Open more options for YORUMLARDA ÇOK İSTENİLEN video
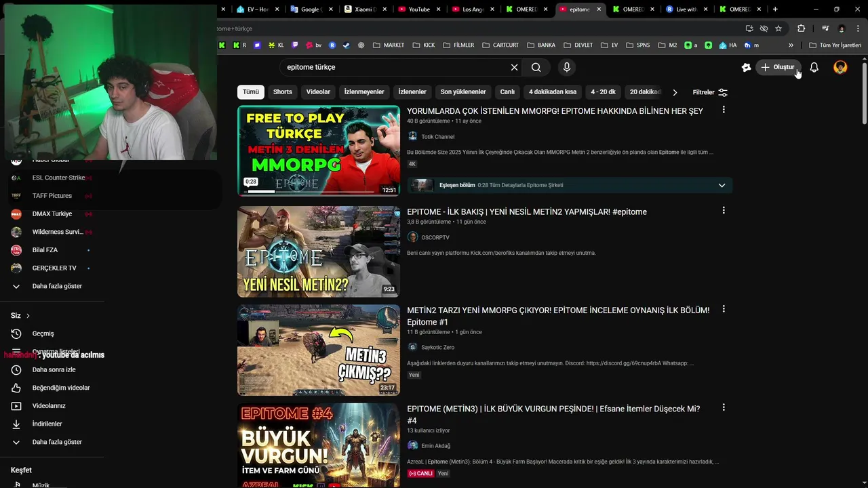868x488 pixels. coord(724,110)
